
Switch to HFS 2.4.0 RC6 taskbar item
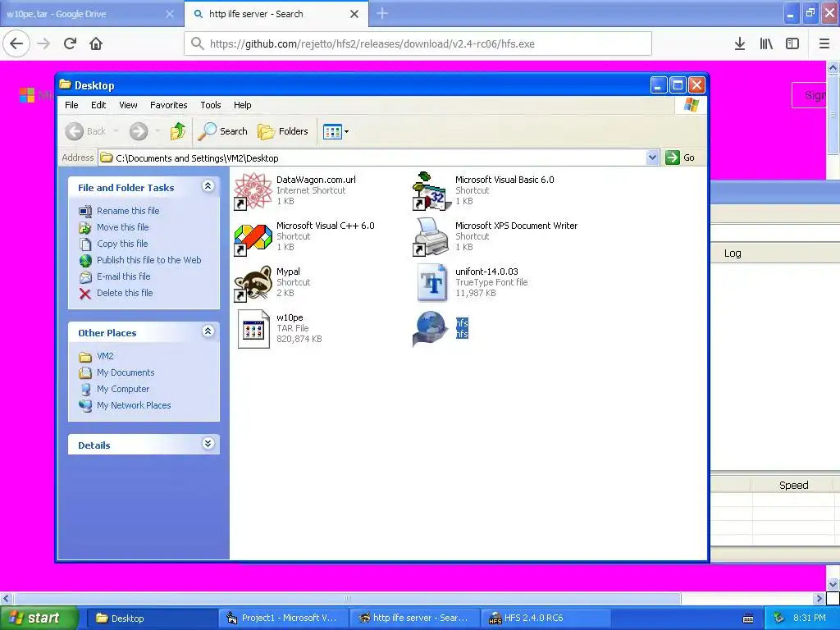(x=546, y=619)
